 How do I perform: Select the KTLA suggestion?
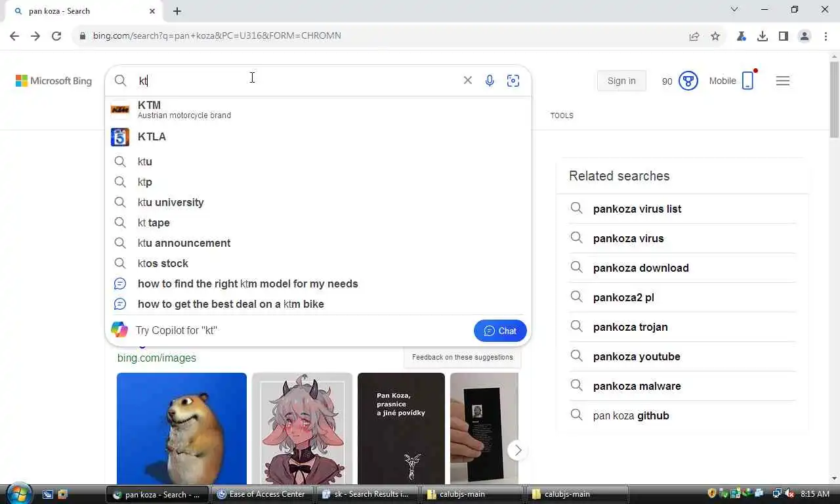318,136
